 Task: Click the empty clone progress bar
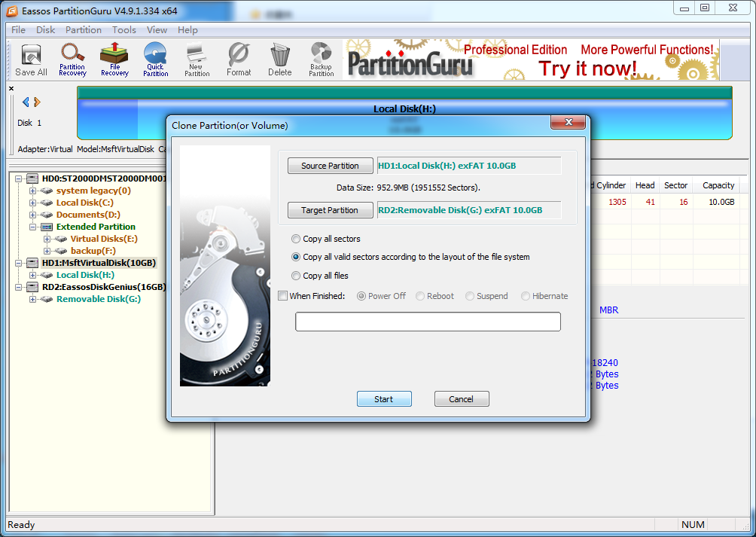428,322
